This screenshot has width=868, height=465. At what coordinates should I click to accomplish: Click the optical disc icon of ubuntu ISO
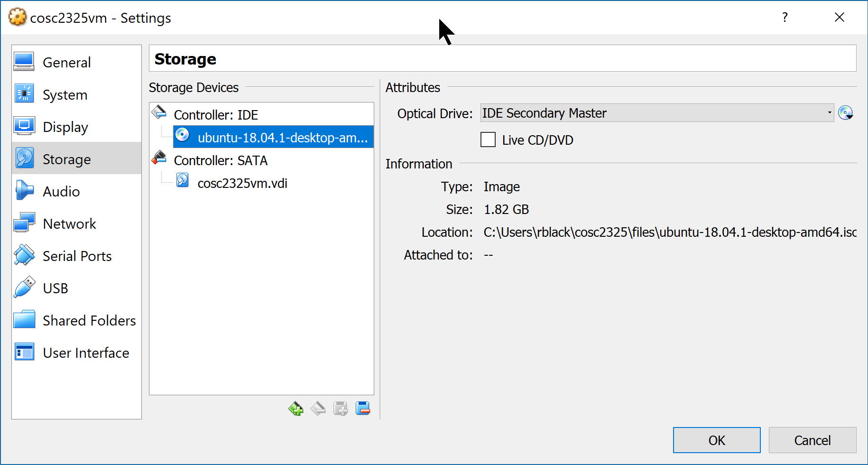(182, 135)
